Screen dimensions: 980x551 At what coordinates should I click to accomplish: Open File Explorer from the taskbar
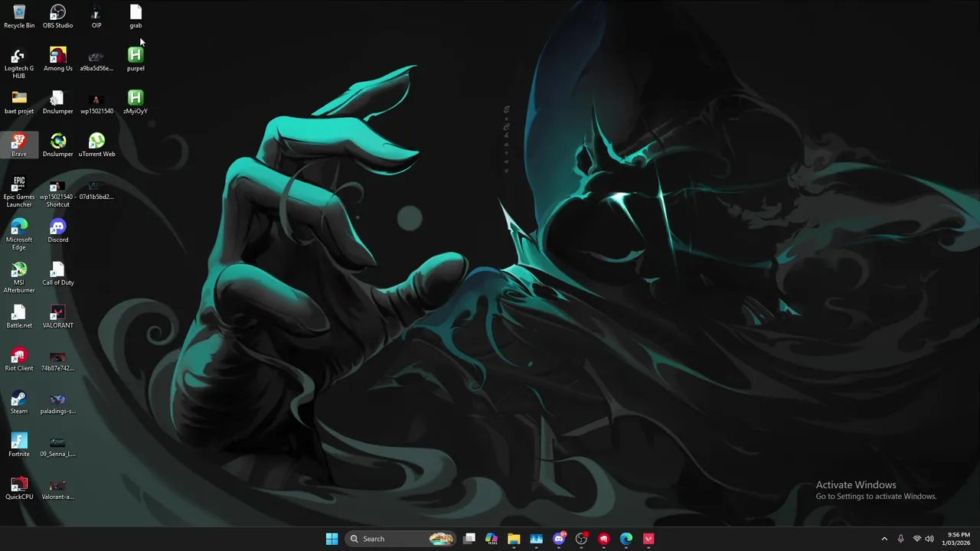pos(514,539)
